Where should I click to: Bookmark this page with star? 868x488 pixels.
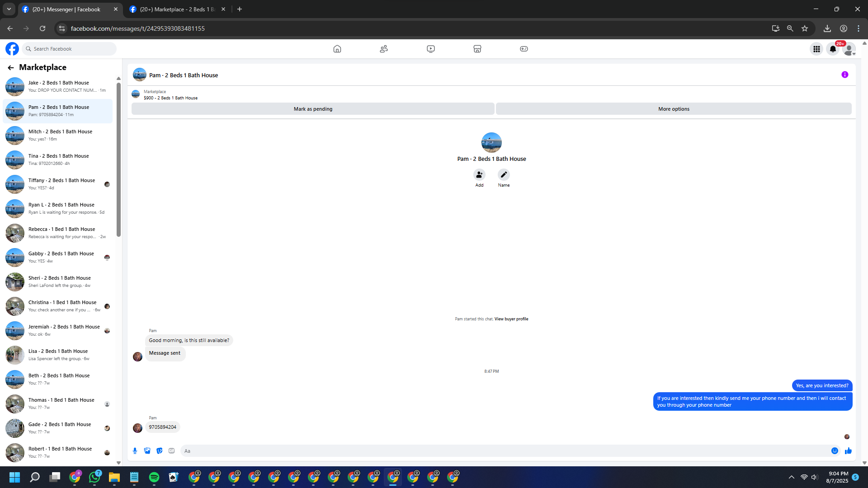coord(805,28)
